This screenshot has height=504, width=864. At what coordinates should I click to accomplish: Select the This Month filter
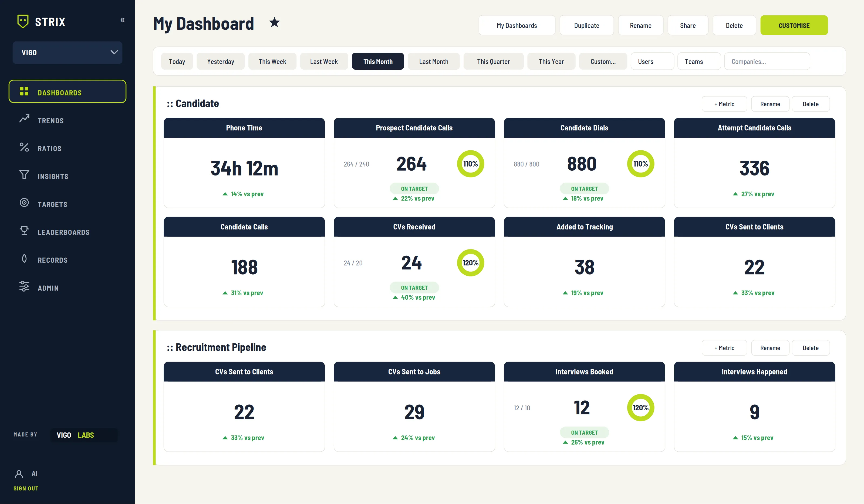pyautogui.click(x=378, y=61)
